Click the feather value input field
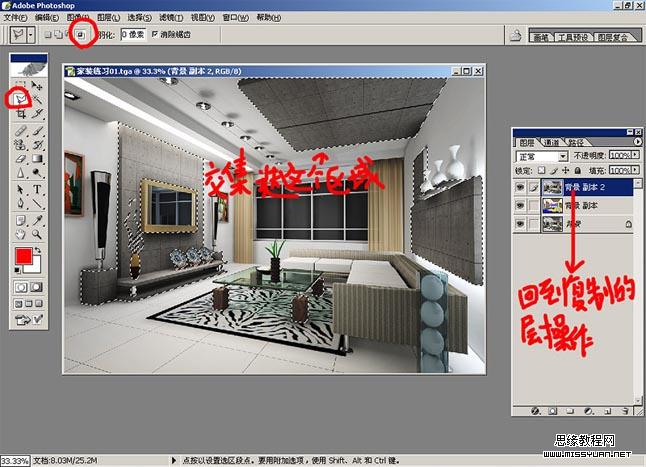 [x=133, y=34]
